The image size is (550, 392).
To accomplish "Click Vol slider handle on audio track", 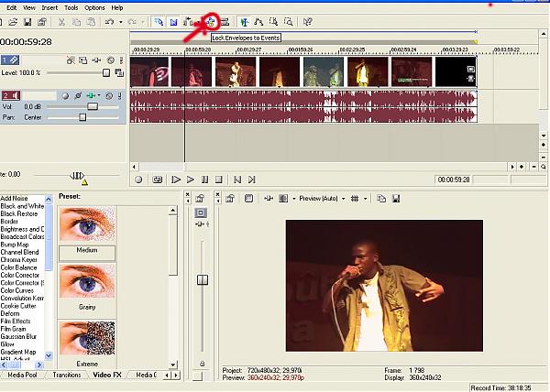I will (x=93, y=106).
